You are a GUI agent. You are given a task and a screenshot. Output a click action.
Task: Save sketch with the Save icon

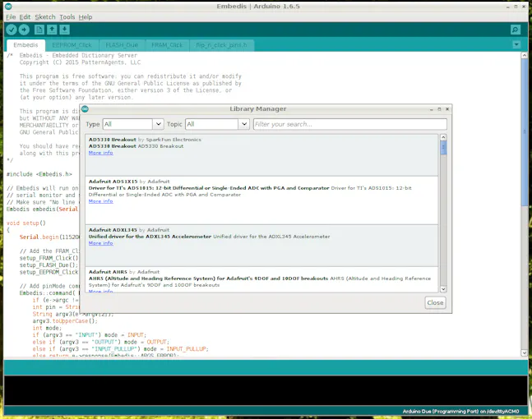[x=64, y=30]
